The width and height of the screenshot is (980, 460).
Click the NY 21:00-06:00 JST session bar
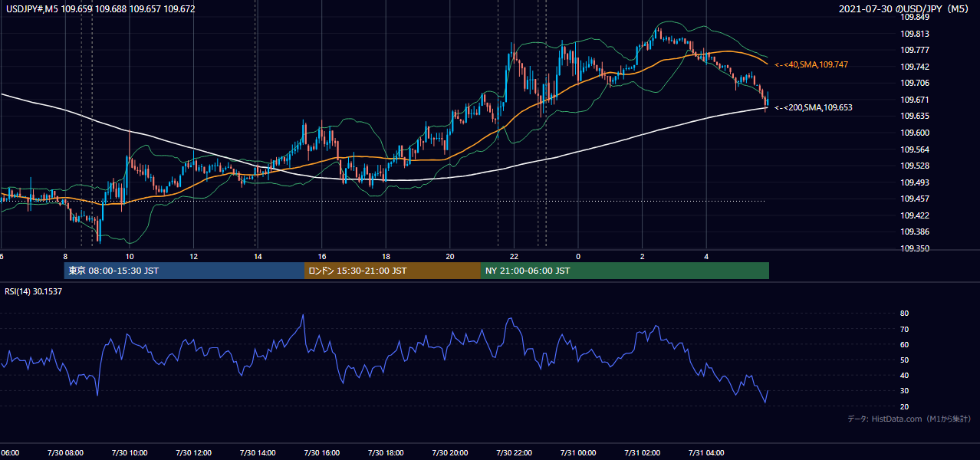pyautogui.click(x=625, y=271)
